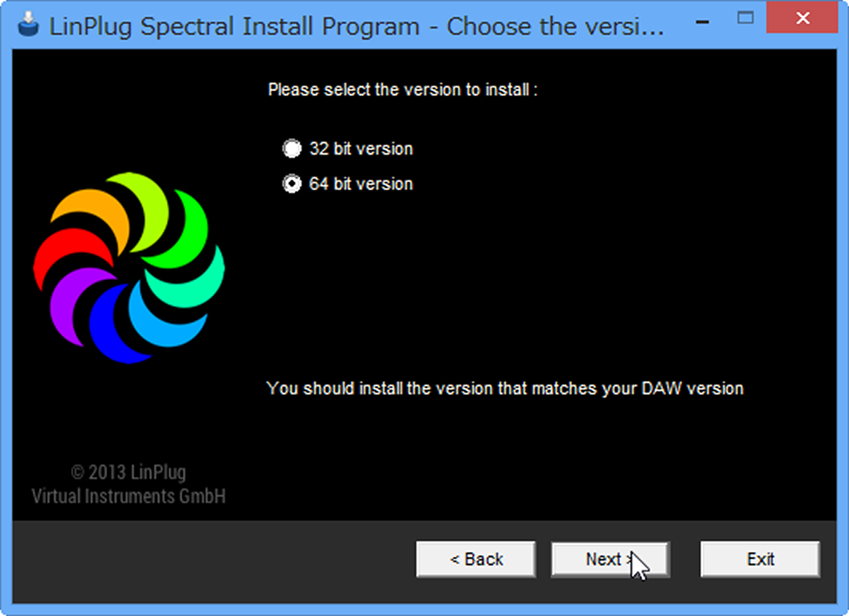Click the window title bar text
This screenshot has height=616, width=849.
click(357, 26)
